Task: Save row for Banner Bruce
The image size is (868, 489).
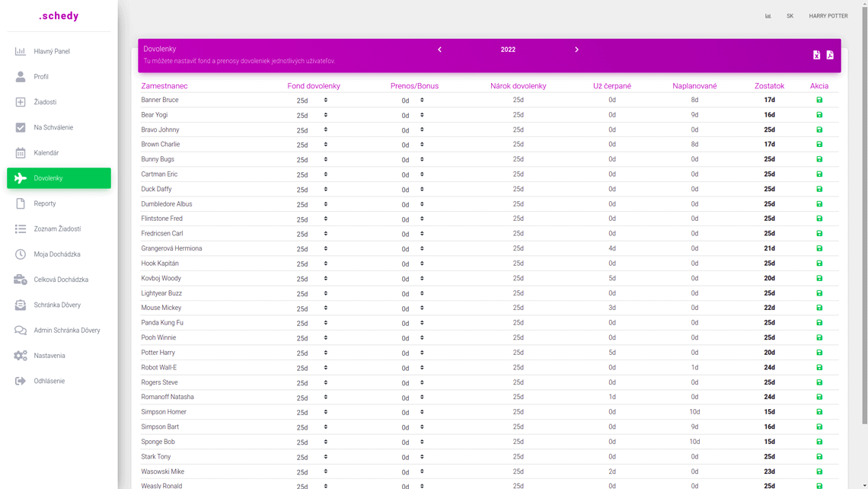Action: pyautogui.click(x=819, y=100)
